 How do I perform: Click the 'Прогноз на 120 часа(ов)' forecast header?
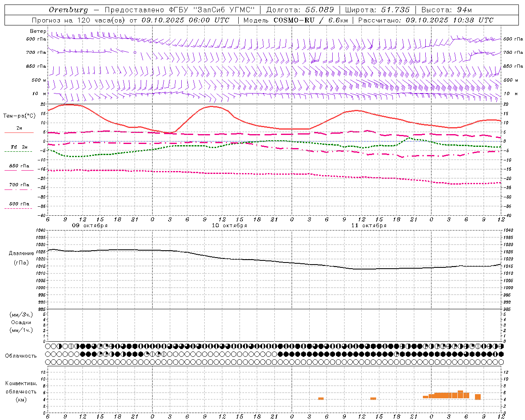point(79,20)
